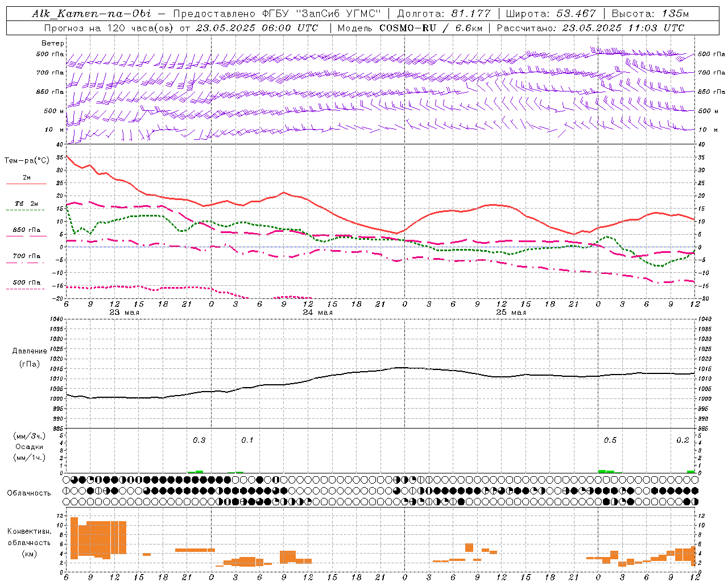Click the station name Alk_Kamen-na-Obi

[92, 14]
